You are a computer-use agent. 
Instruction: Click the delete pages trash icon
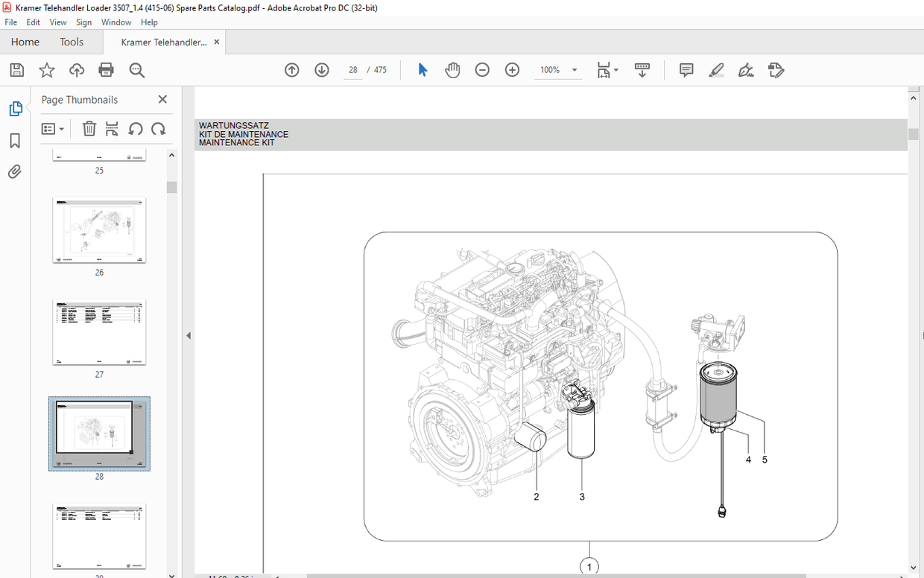[89, 128]
